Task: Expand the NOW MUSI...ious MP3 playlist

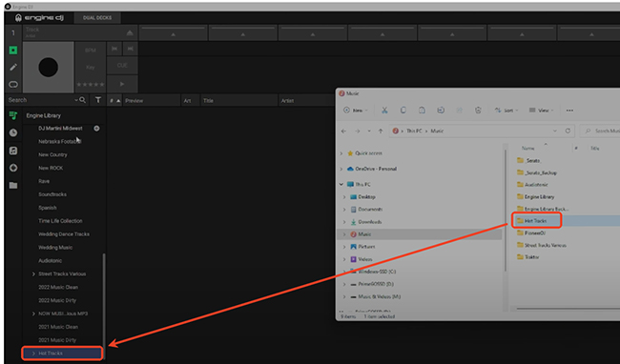Action: [33, 313]
